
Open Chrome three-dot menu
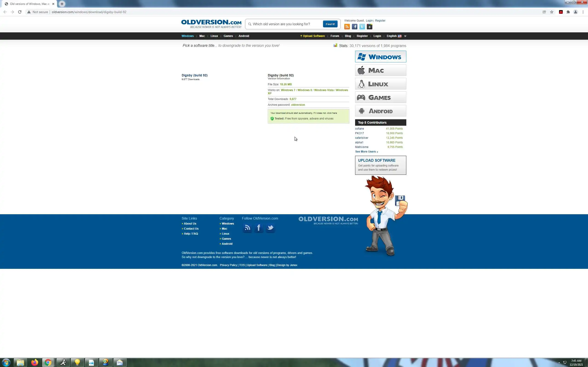[583, 12]
